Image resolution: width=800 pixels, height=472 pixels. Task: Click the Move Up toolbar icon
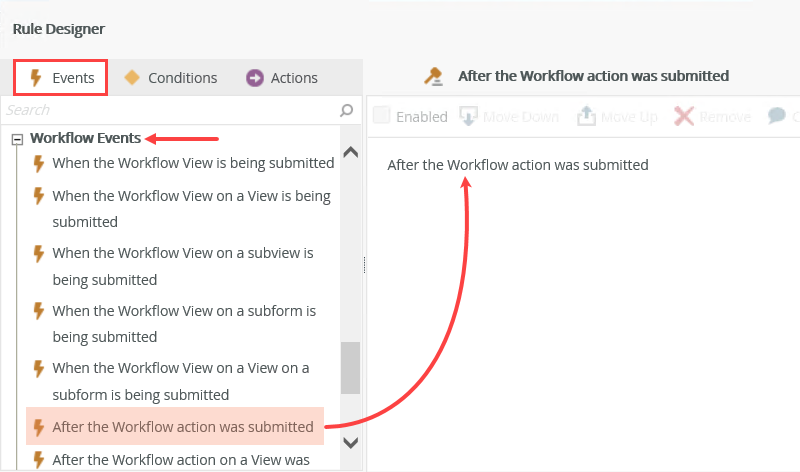point(586,116)
